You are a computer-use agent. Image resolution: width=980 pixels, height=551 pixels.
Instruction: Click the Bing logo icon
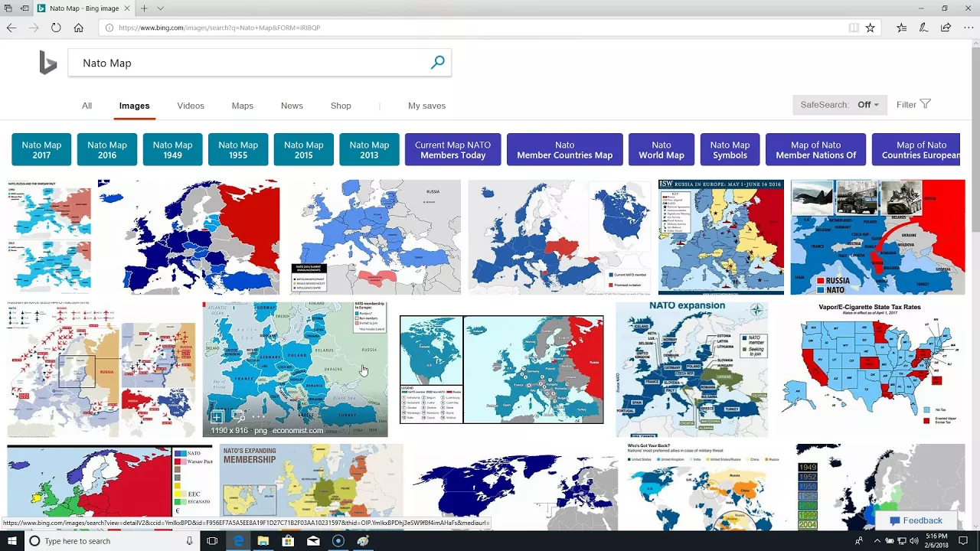[48, 63]
